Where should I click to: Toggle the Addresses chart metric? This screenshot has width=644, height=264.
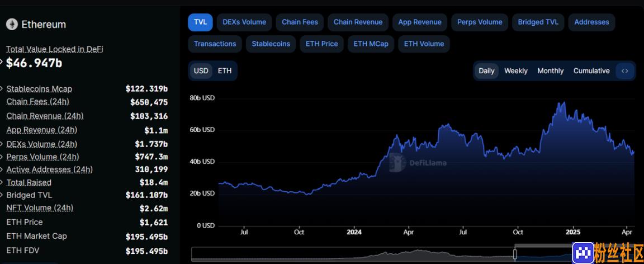coord(591,22)
